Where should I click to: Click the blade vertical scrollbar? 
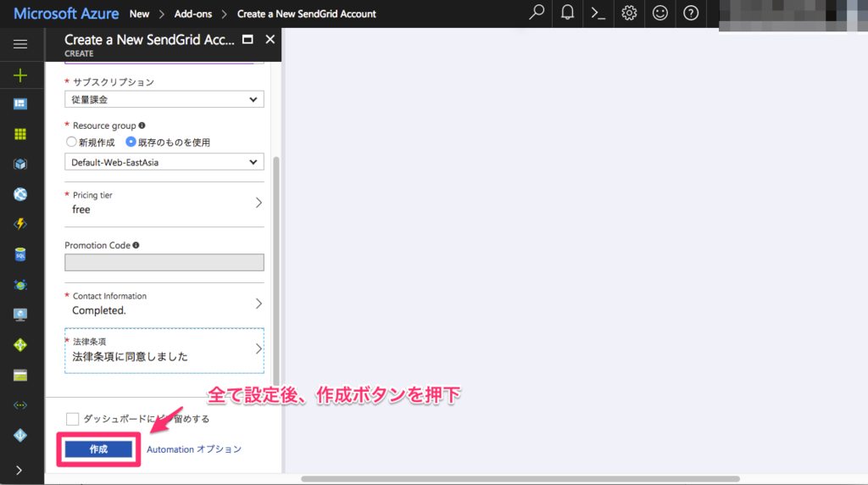click(276, 270)
